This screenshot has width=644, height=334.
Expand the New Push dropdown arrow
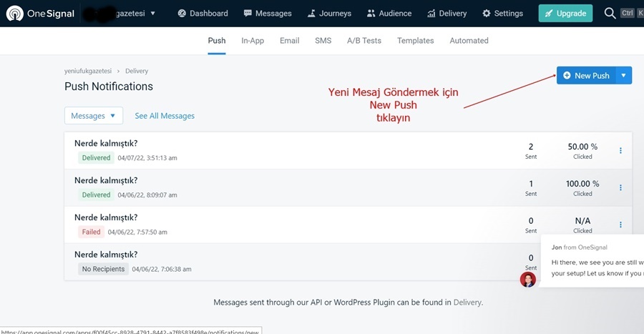(x=623, y=76)
